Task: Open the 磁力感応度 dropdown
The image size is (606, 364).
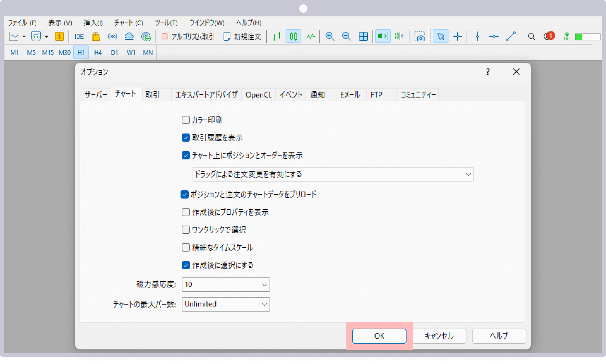Action: click(226, 285)
